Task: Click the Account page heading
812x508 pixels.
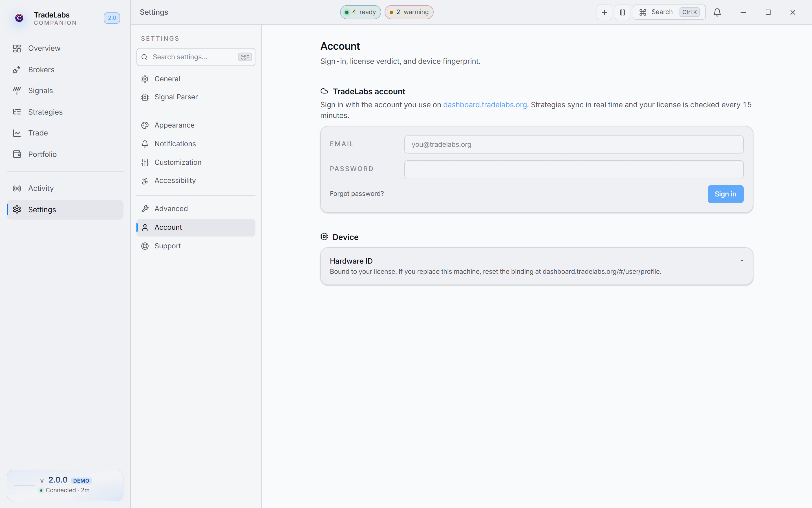Action: pyautogui.click(x=340, y=46)
